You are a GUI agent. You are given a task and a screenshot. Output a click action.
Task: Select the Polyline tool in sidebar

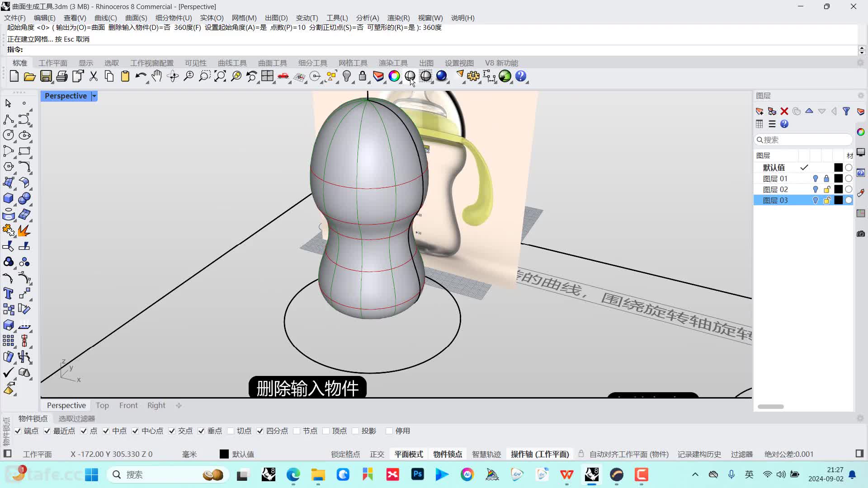point(8,119)
